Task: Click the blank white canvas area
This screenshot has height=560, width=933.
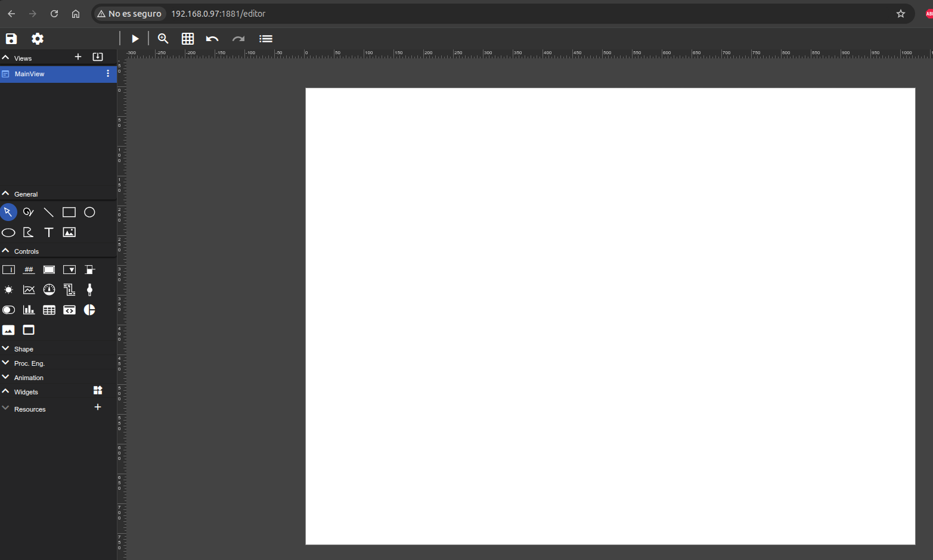Action: coord(610,316)
